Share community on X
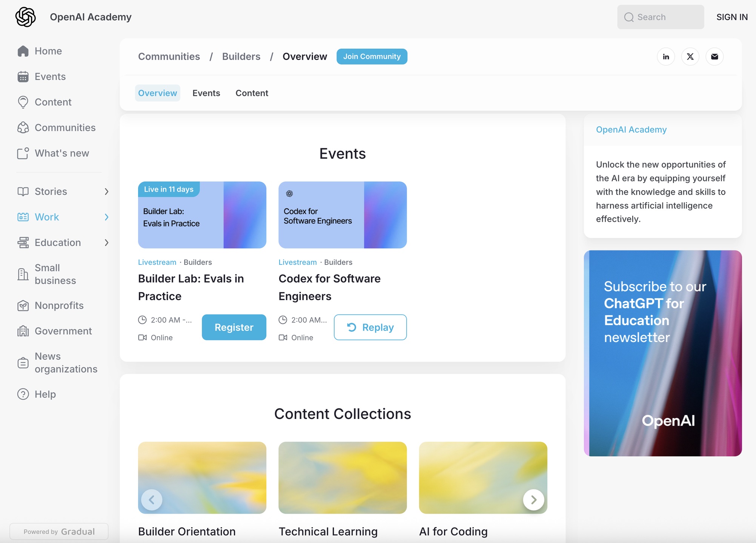The height and width of the screenshot is (543, 756). point(690,57)
